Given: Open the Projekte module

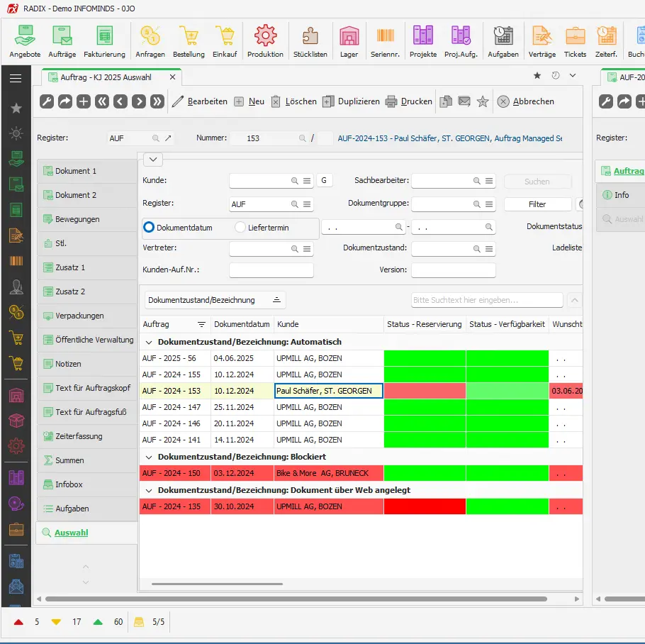Looking at the screenshot, I should 423,41.
